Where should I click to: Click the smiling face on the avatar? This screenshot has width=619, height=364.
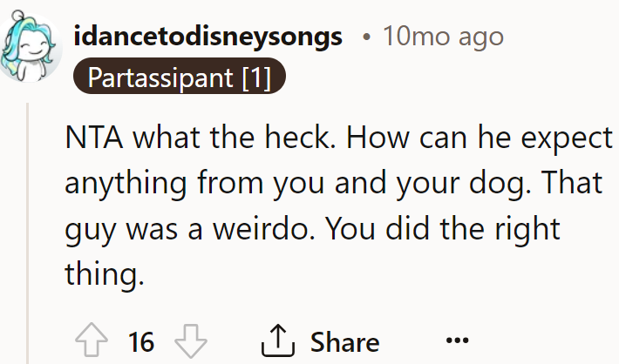point(31,48)
